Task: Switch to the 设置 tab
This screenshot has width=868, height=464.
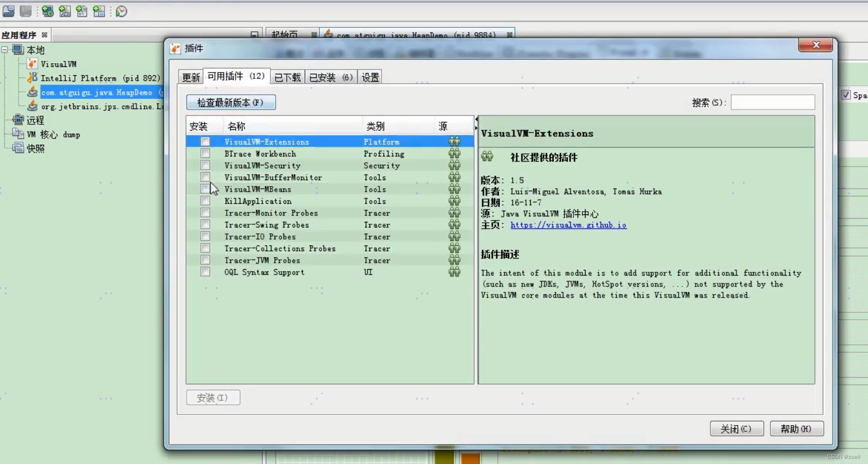Action: (x=370, y=77)
